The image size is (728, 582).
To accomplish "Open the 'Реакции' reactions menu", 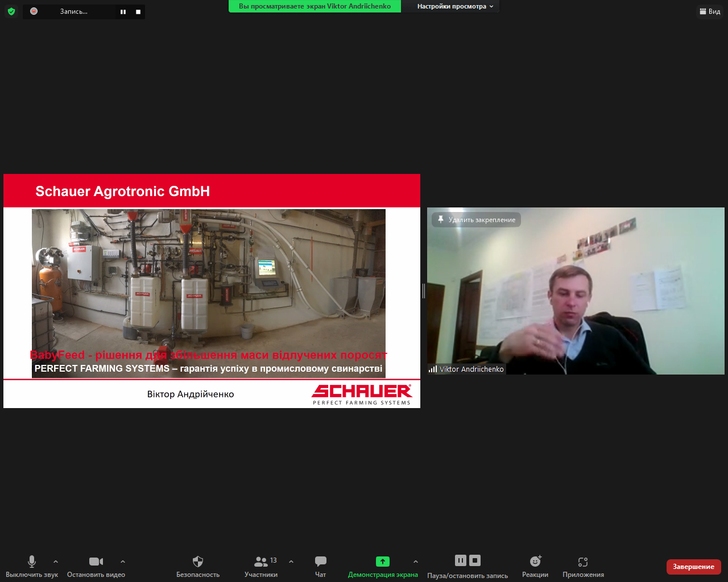I will coord(535,567).
